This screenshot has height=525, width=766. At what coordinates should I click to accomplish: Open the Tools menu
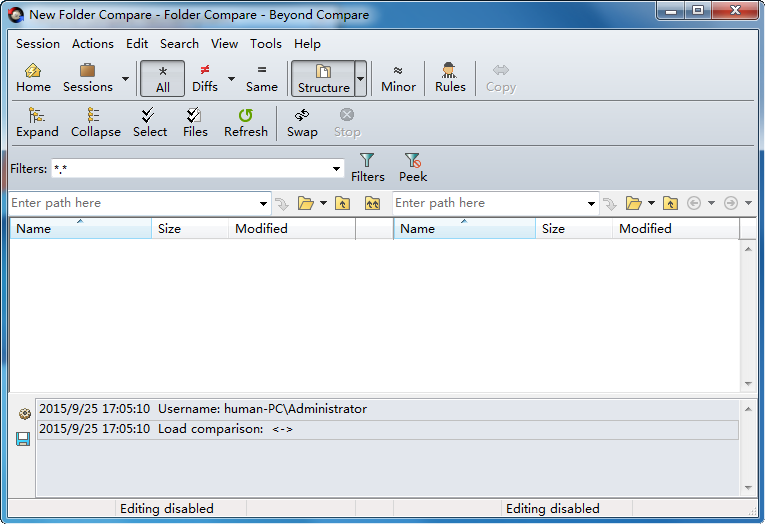click(x=266, y=44)
